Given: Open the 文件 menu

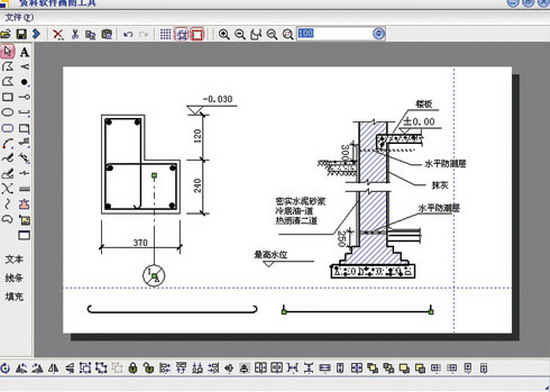Looking at the screenshot, I should pyautogui.click(x=19, y=17).
